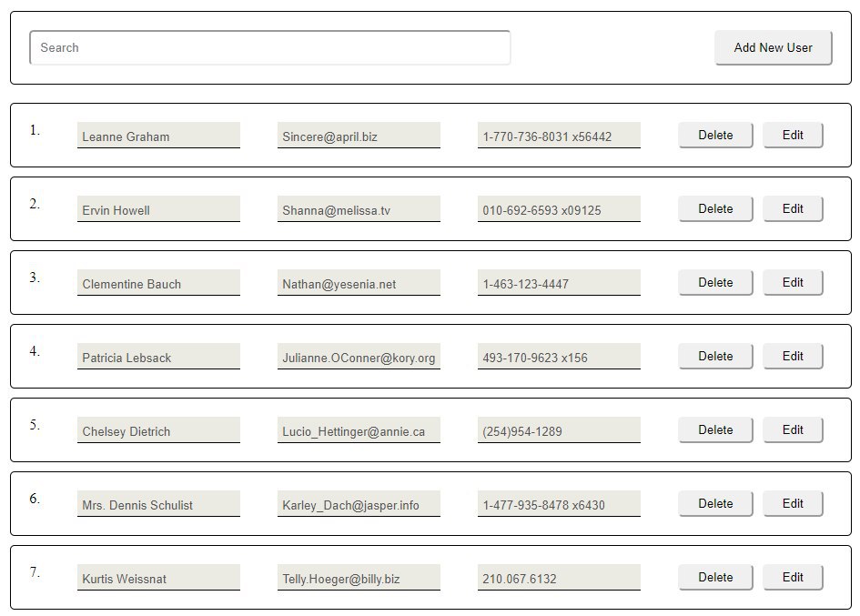Select the Telly.Hoeger@billy.biz email field
The width and height of the screenshot is (860, 616).
click(359, 578)
